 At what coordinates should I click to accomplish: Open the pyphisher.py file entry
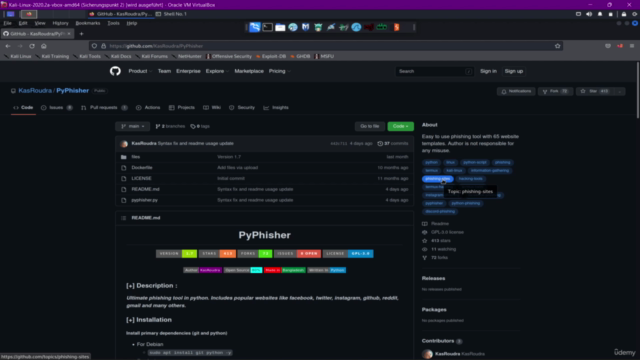[x=144, y=200]
